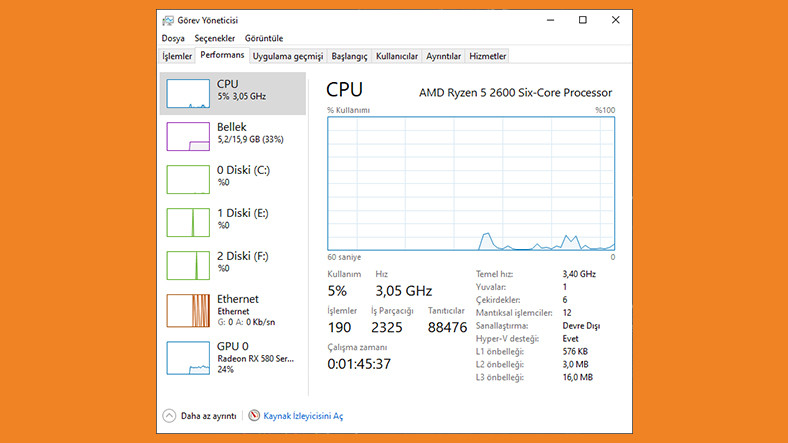Select the CPU mini graph thumbnail

coord(188,93)
